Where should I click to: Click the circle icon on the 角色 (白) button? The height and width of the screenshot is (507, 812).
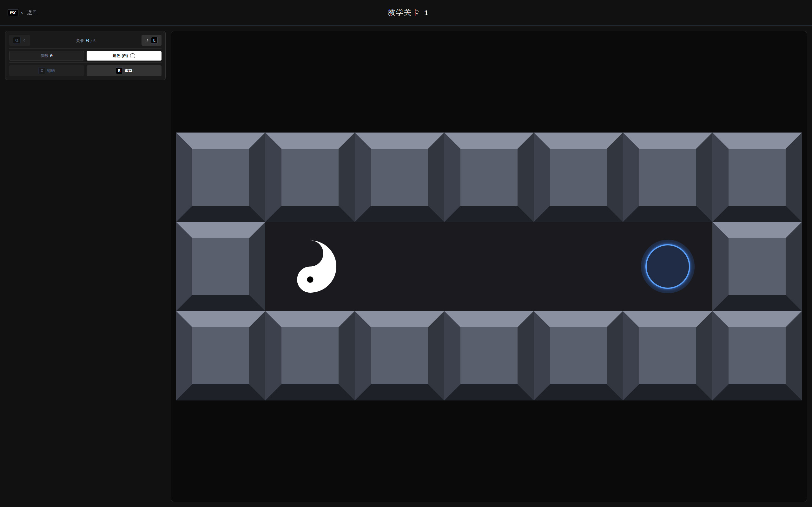132,56
